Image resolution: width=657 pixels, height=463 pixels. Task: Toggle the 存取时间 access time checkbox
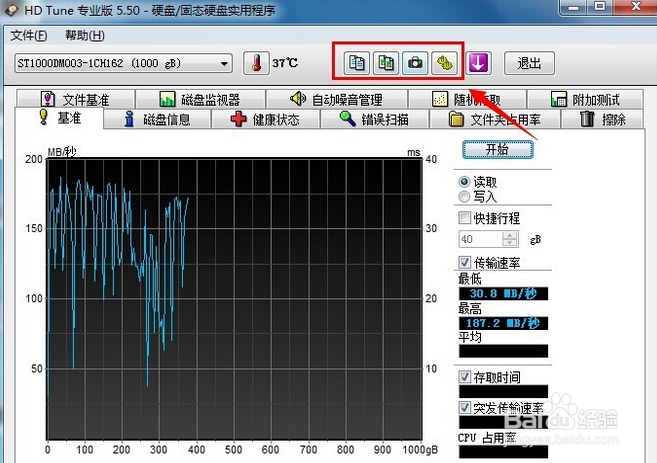coord(464,377)
